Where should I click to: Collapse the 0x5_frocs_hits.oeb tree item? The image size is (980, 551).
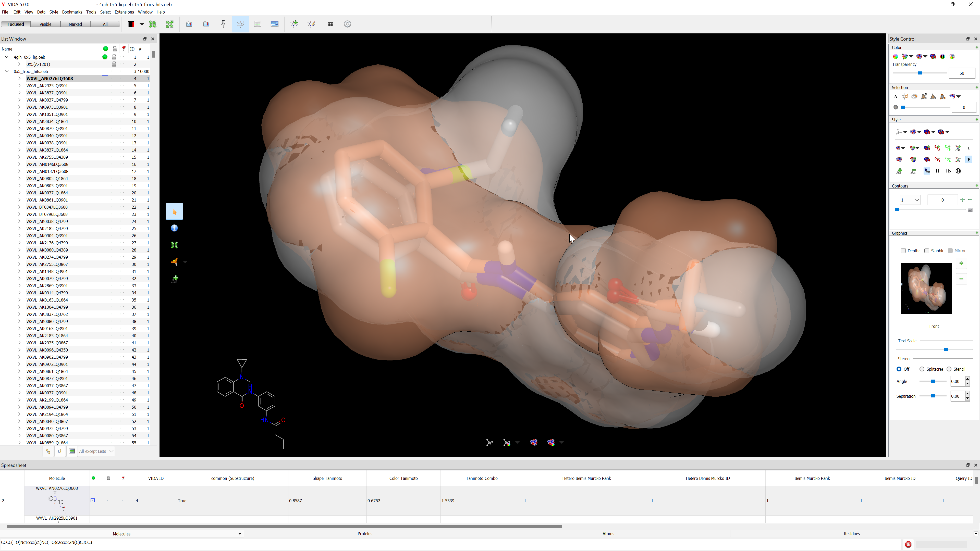6,71
